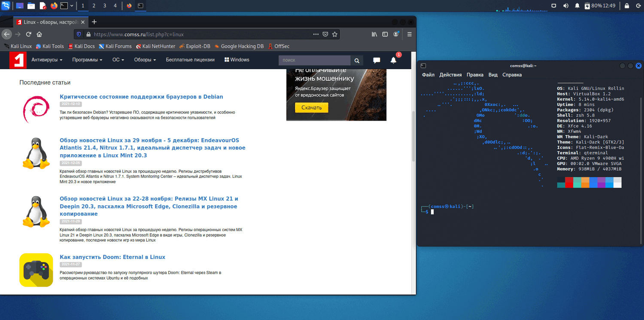Viewport: 644px width, 320px height.
Task: Click the tracking protection shield in the address bar
Action: pos(79,34)
